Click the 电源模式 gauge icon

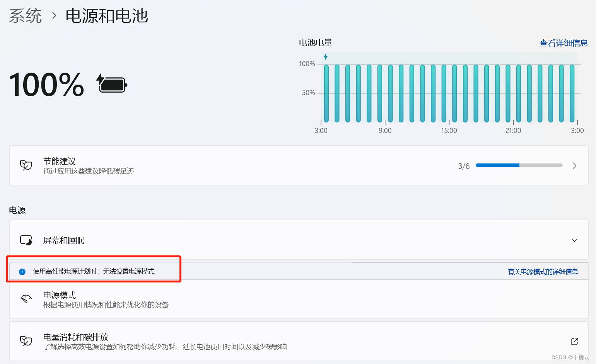tap(26, 299)
